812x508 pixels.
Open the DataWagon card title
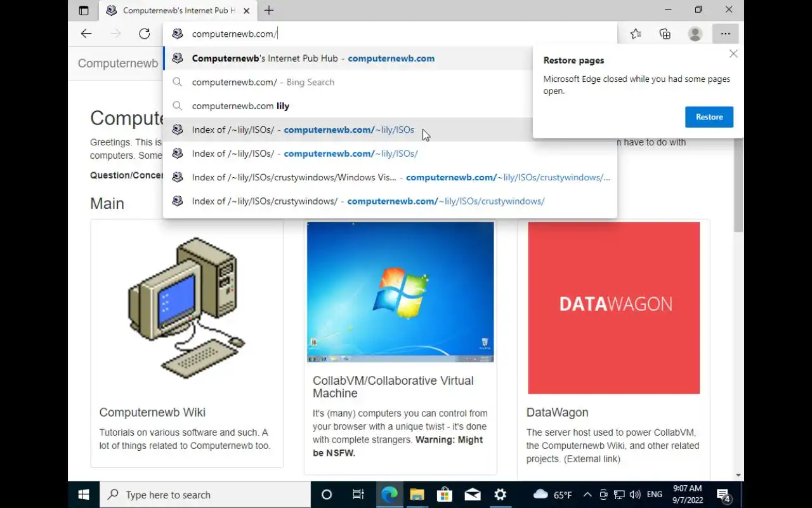(557, 412)
